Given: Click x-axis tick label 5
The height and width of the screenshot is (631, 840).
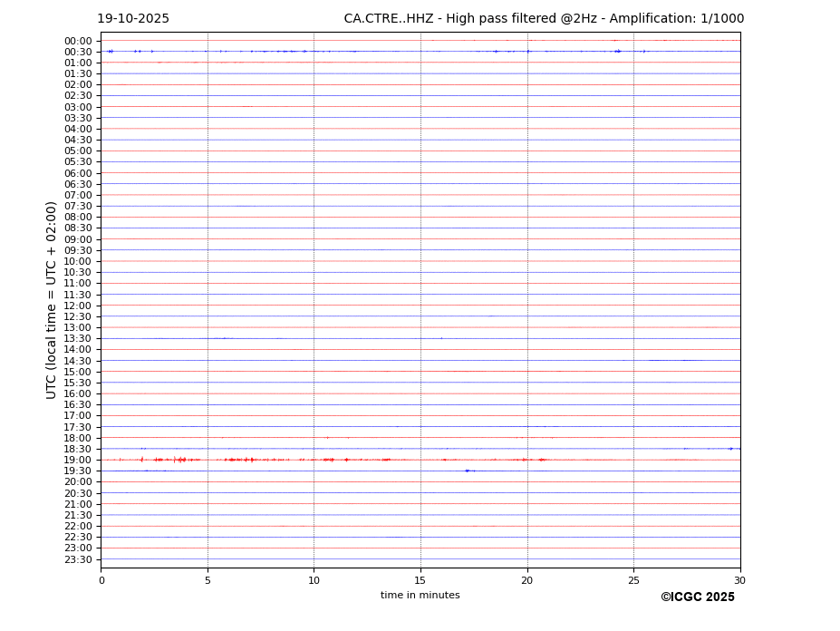Looking at the screenshot, I should tap(208, 581).
